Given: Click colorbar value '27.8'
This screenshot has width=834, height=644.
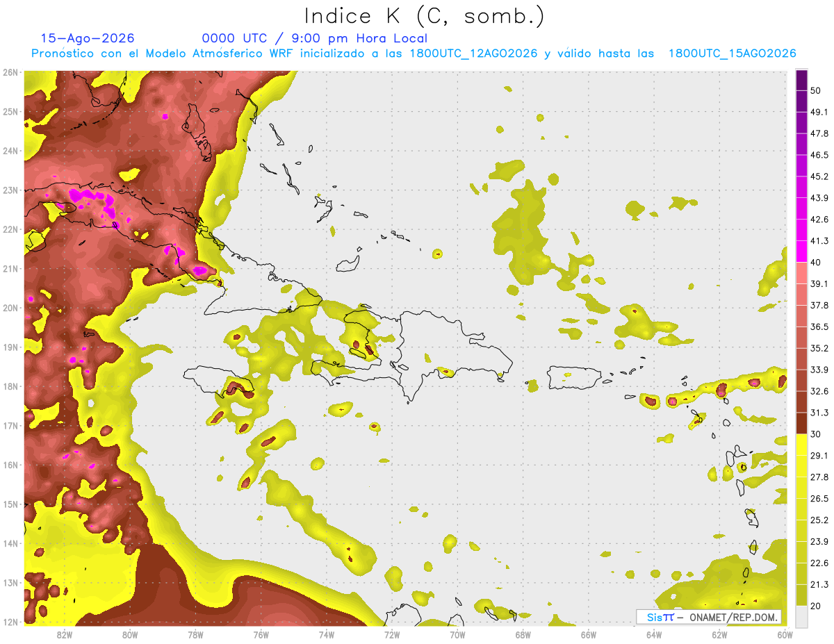Looking at the screenshot, I should coord(819,477).
